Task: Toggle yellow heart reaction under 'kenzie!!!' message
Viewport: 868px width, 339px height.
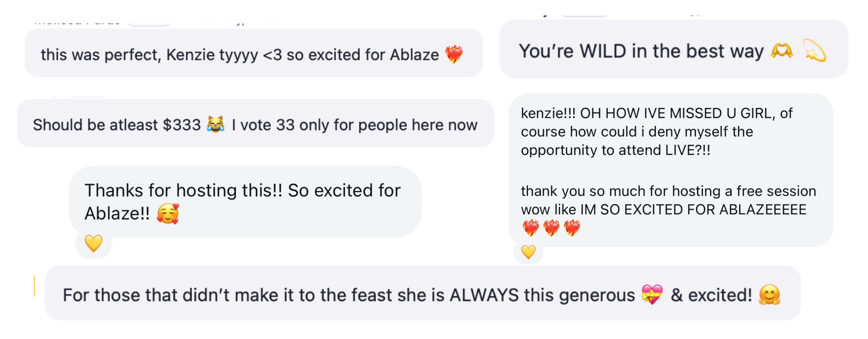Action: coord(528,252)
